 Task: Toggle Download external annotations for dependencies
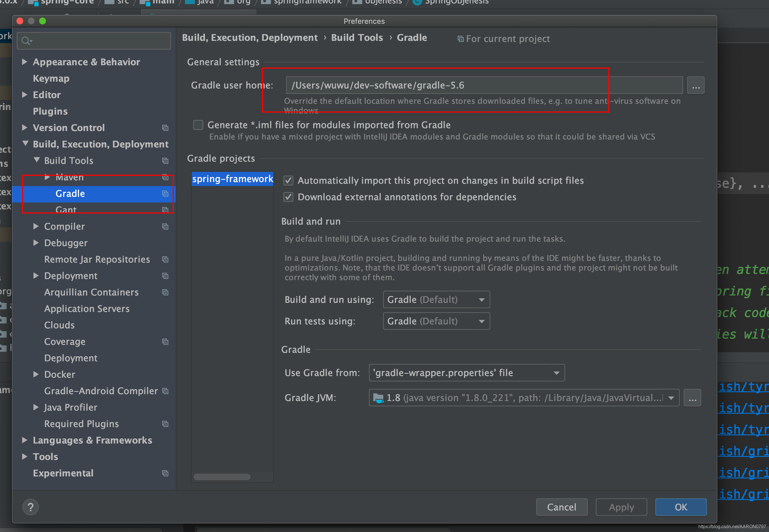[288, 197]
